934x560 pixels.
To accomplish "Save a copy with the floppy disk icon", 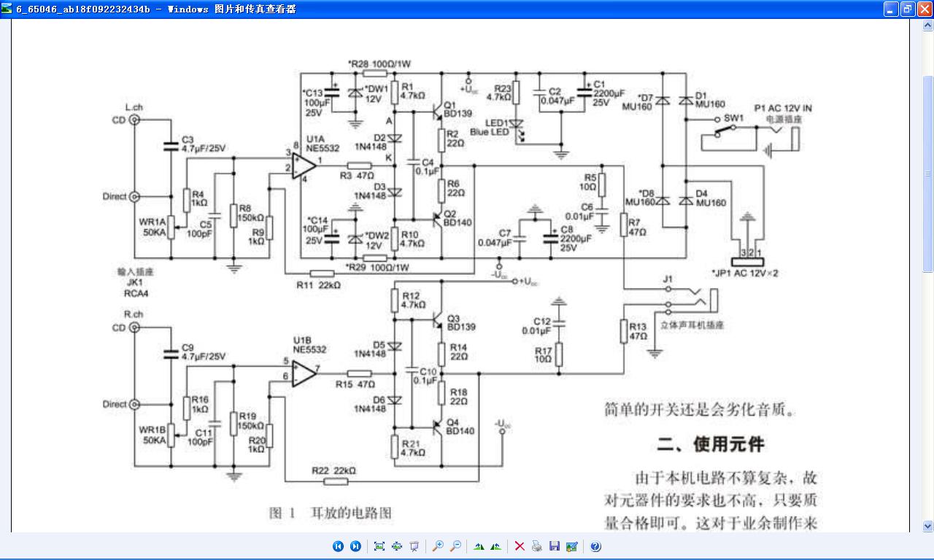I will click(555, 546).
